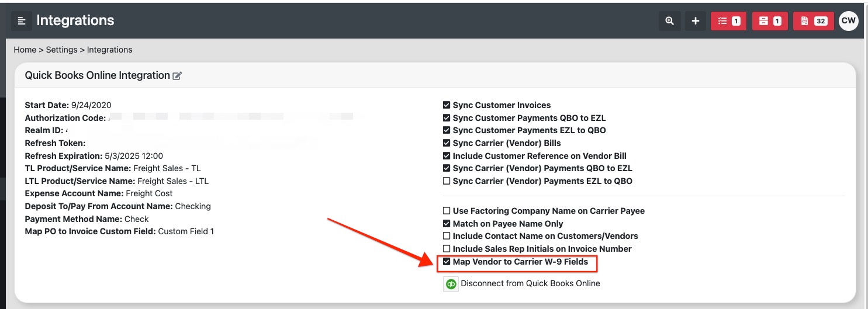Select the Checking account name value
Viewport: 868px width, 309px height.
pos(193,206)
